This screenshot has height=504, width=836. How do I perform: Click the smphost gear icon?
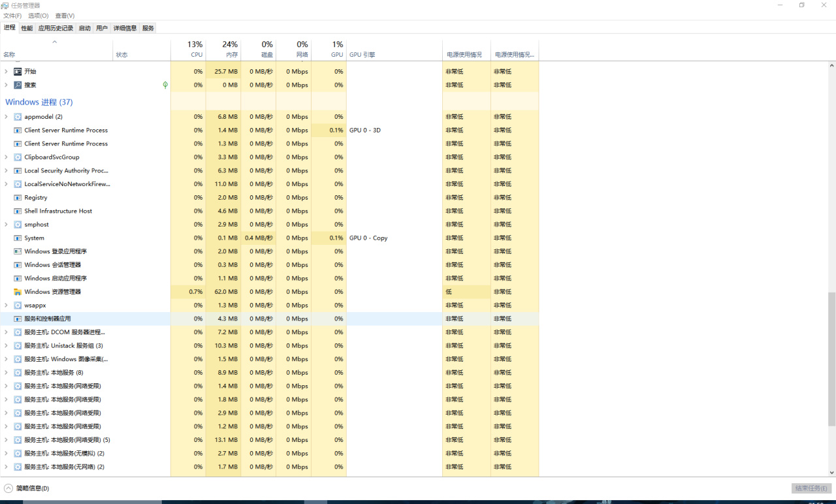[18, 225]
